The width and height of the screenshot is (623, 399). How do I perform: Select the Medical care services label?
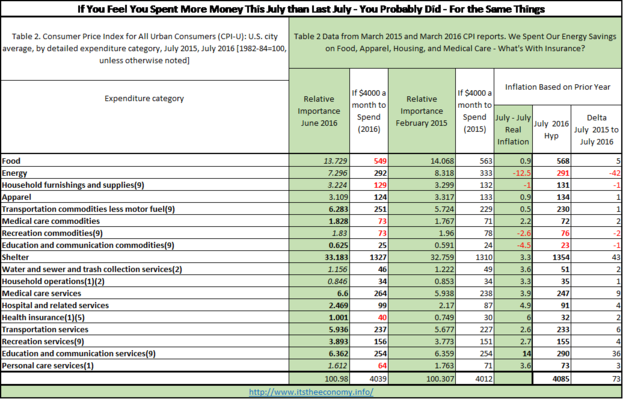click(x=41, y=293)
